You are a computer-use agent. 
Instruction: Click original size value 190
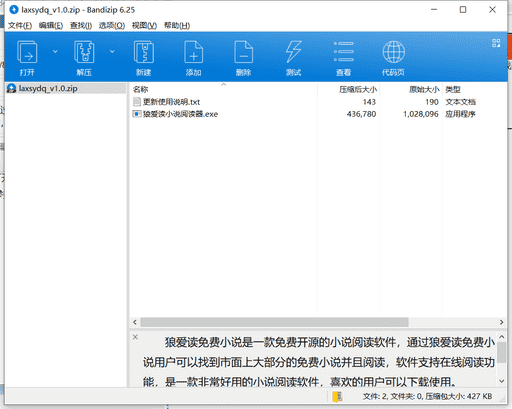coord(432,102)
